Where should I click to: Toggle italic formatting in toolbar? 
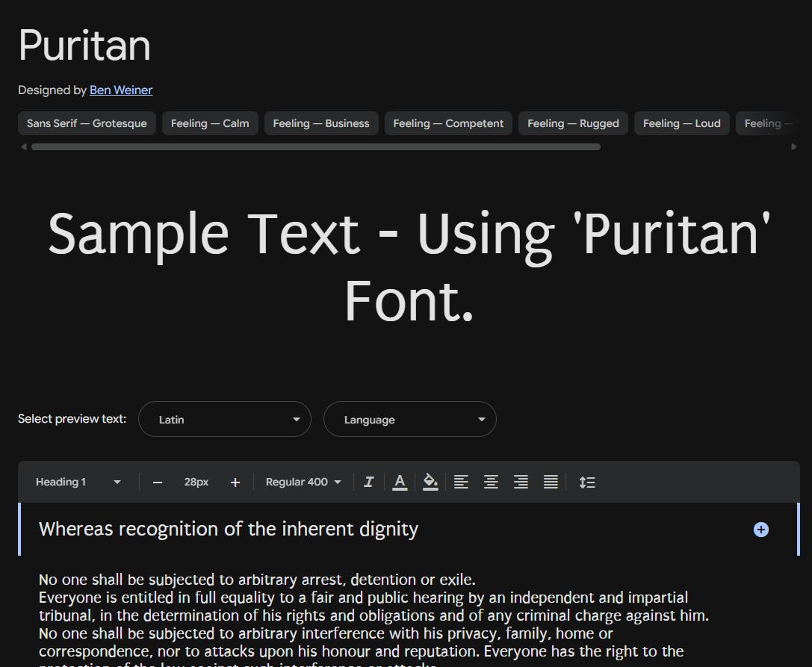click(x=369, y=482)
